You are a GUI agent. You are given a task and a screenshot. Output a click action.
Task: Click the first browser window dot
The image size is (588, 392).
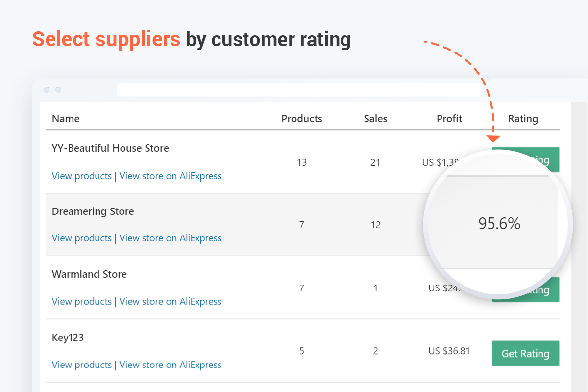tap(47, 90)
